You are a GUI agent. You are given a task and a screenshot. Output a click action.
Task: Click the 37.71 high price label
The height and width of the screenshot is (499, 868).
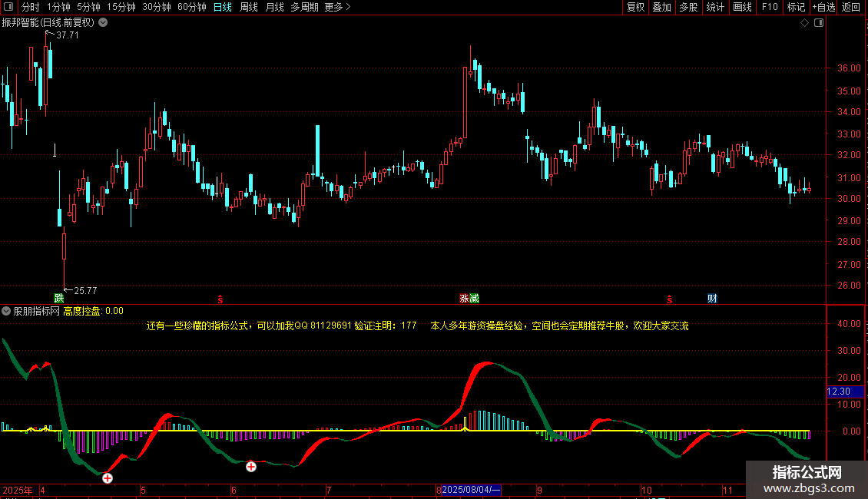coord(68,35)
